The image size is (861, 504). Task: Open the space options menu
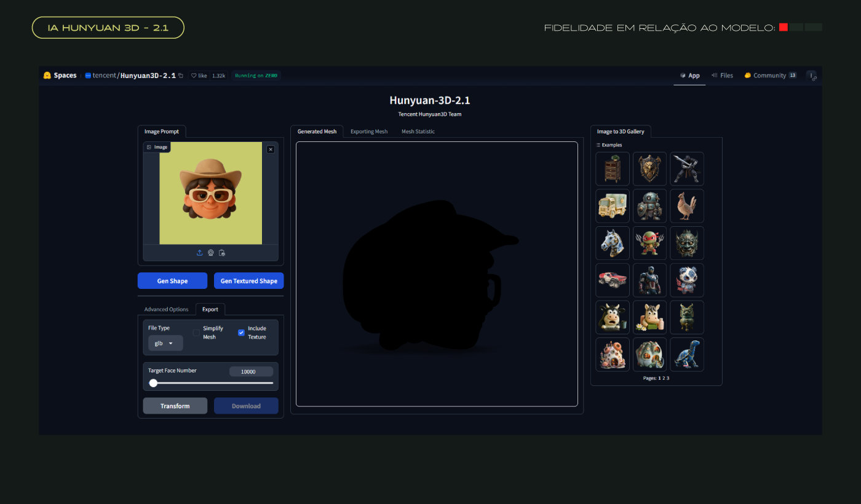click(812, 76)
